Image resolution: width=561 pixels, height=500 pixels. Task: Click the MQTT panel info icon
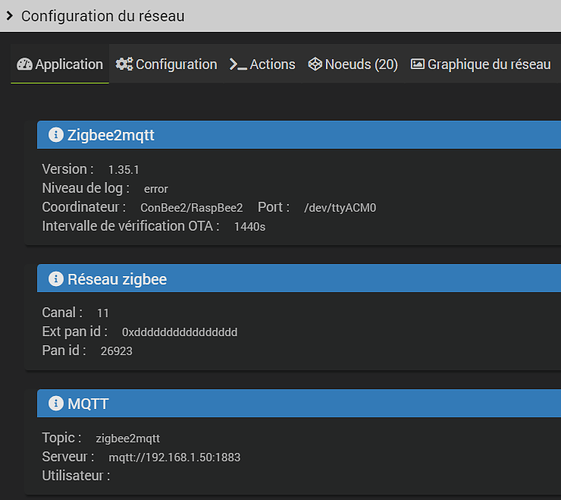(x=56, y=403)
